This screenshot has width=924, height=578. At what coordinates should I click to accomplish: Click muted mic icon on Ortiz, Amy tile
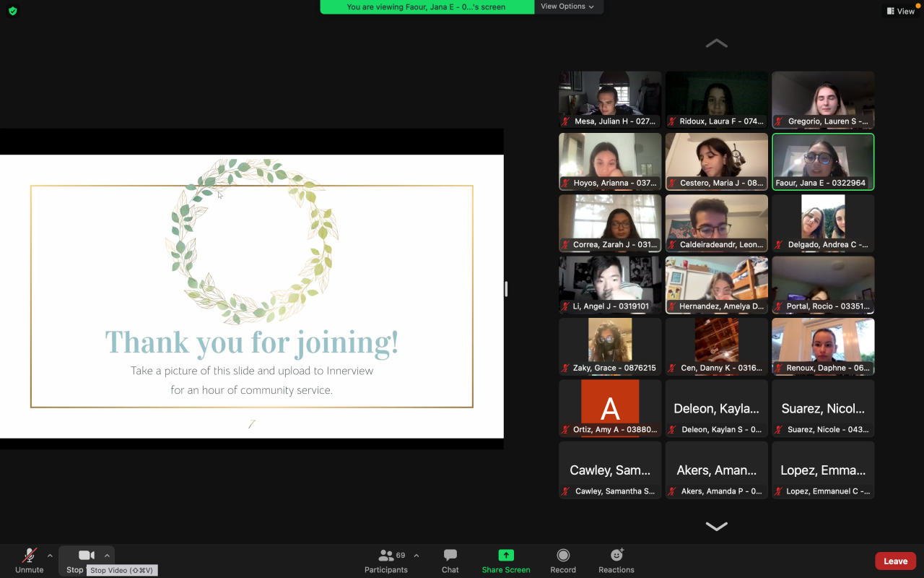pyautogui.click(x=566, y=430)
